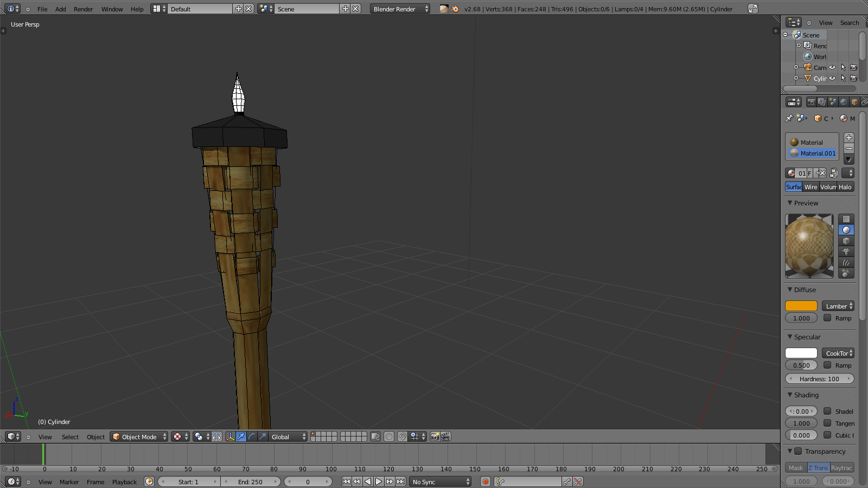This screenshot has height=488, width=868.
Task: Select Surface material type
Action: 794,187
